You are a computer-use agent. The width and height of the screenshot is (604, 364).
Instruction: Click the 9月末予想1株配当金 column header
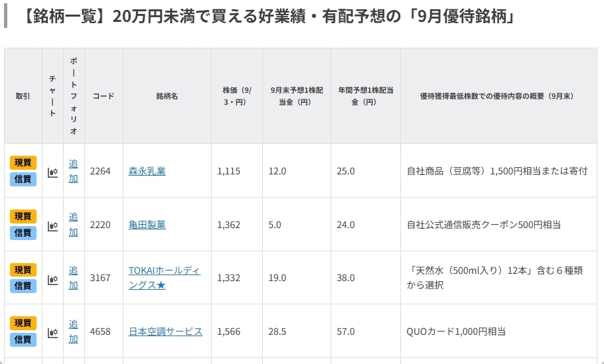coord(297,96)
